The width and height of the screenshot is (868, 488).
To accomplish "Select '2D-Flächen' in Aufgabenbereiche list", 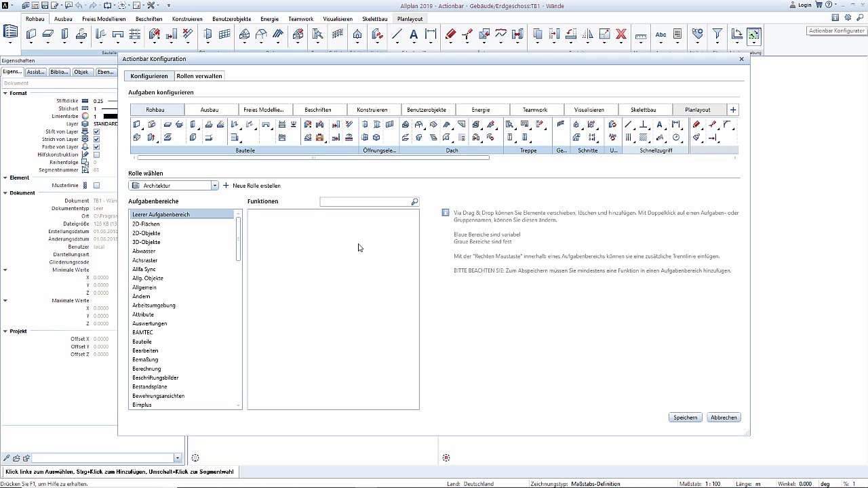I will (146, 224).
